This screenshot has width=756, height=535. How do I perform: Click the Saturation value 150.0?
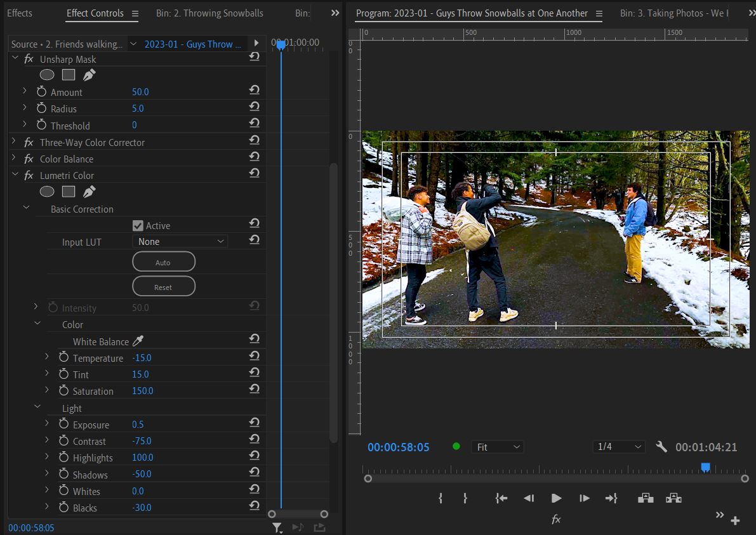pos(143,391)
